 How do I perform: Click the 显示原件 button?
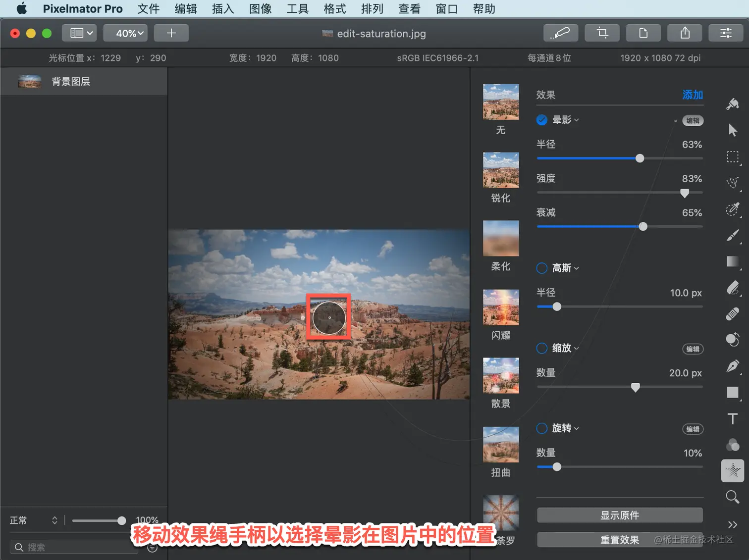[x=620, y=515]
